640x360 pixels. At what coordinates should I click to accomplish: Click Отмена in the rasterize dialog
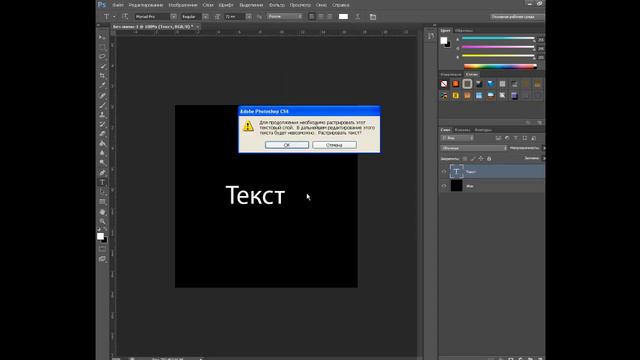334,145
